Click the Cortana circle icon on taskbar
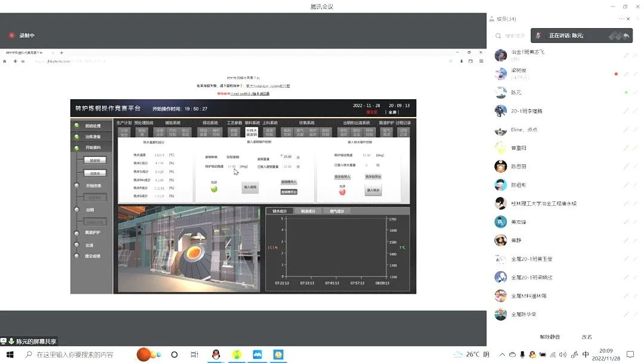This screenshot has width=644, height=363. 174,355
